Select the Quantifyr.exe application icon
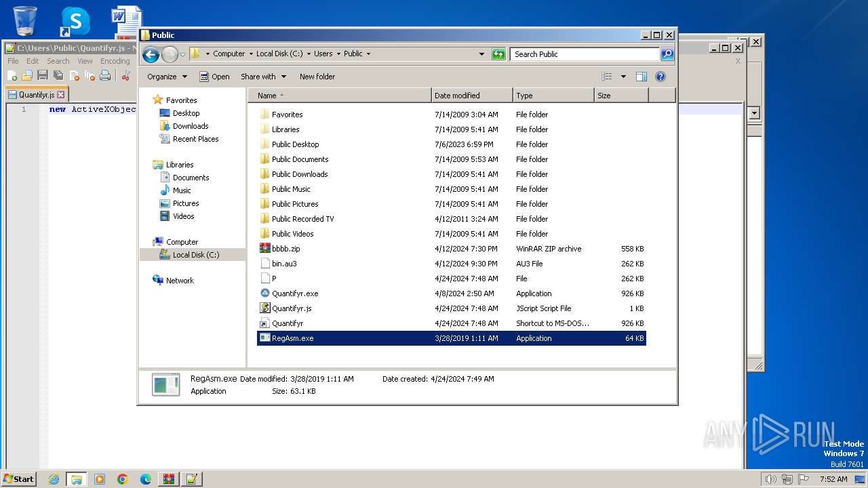Viewport: 868px width, 488px height. click(265, 293)
